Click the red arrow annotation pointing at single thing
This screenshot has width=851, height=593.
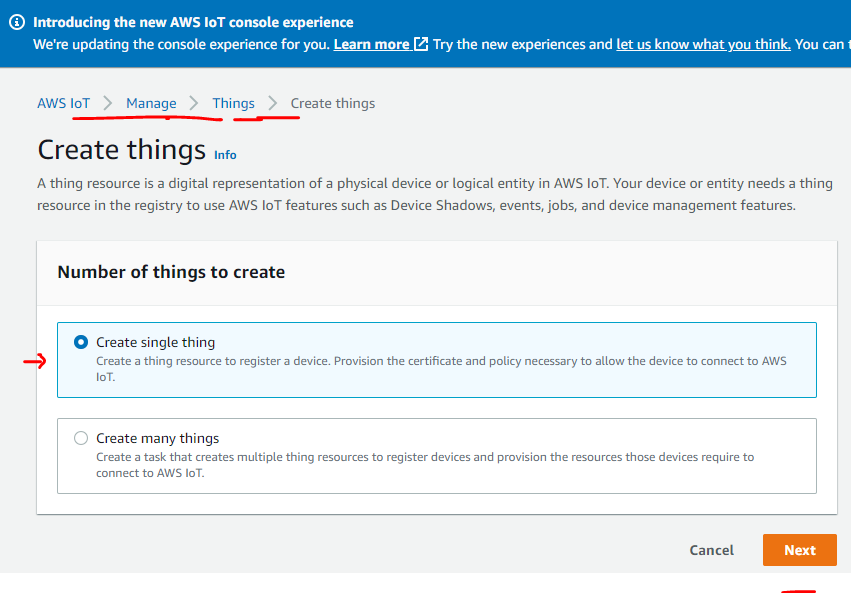(35, 362)
